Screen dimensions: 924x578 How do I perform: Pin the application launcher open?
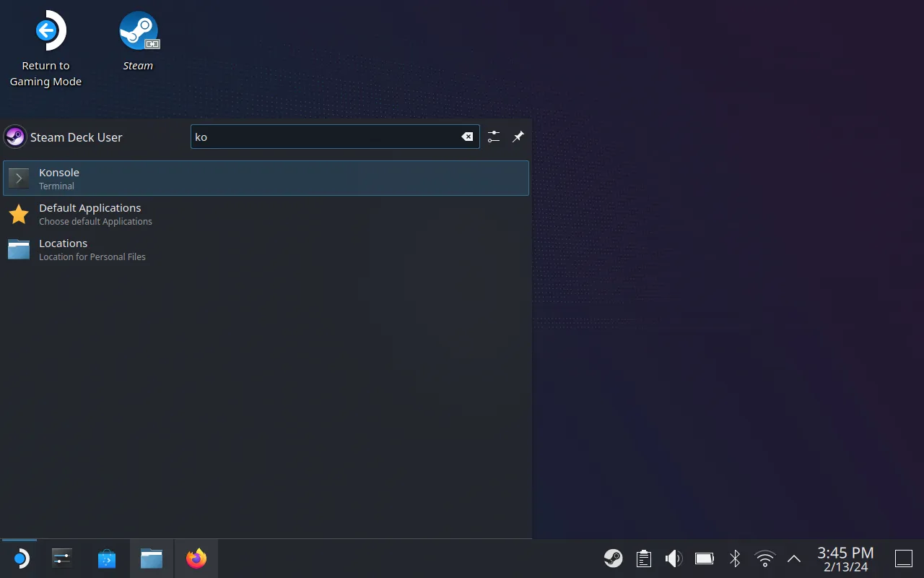point(518,137)
